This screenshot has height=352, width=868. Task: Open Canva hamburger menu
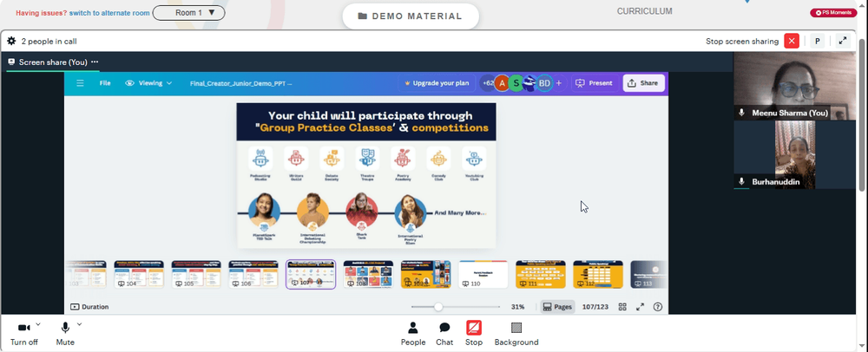pyautogui.click(x=80, y=83)
